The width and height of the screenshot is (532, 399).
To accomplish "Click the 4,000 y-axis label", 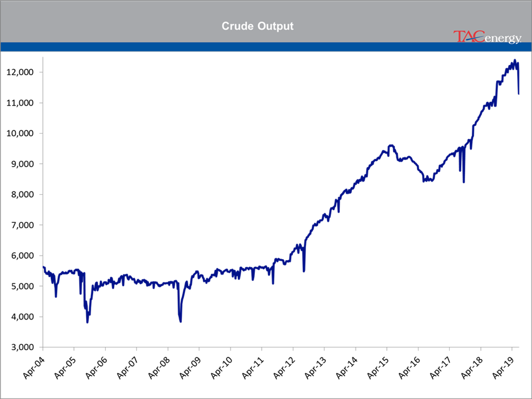I will pos(22,317).
